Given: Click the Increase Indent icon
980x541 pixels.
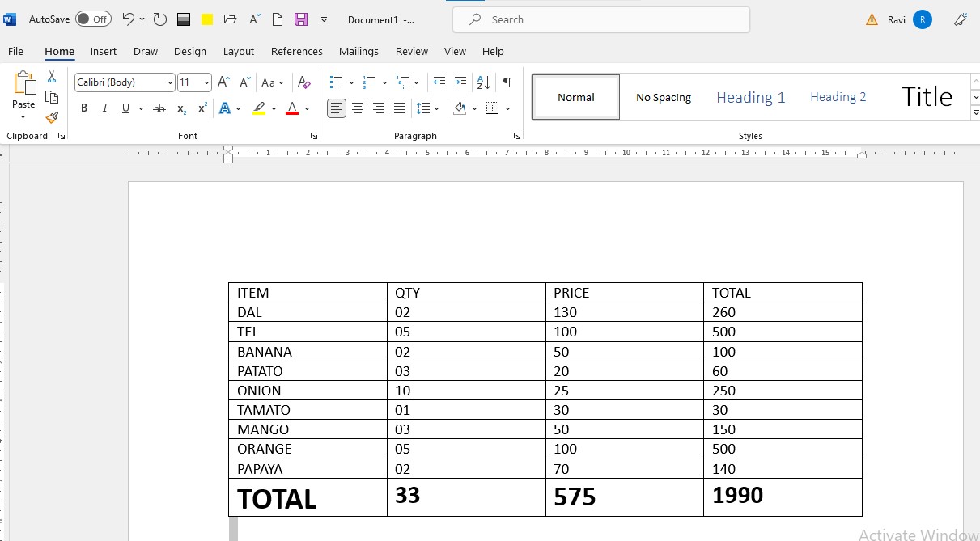Looking at the screenshot, I should (460, 82).
